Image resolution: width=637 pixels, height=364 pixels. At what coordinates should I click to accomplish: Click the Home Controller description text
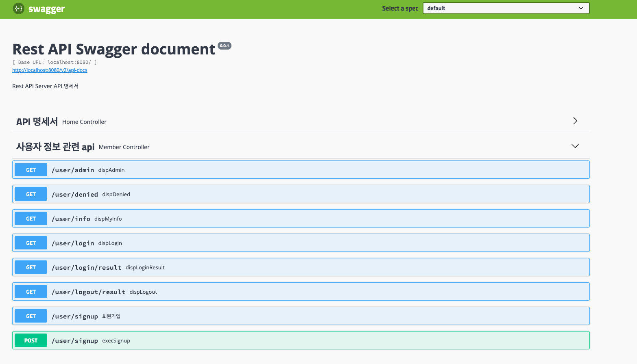click(x=84, y=122)
